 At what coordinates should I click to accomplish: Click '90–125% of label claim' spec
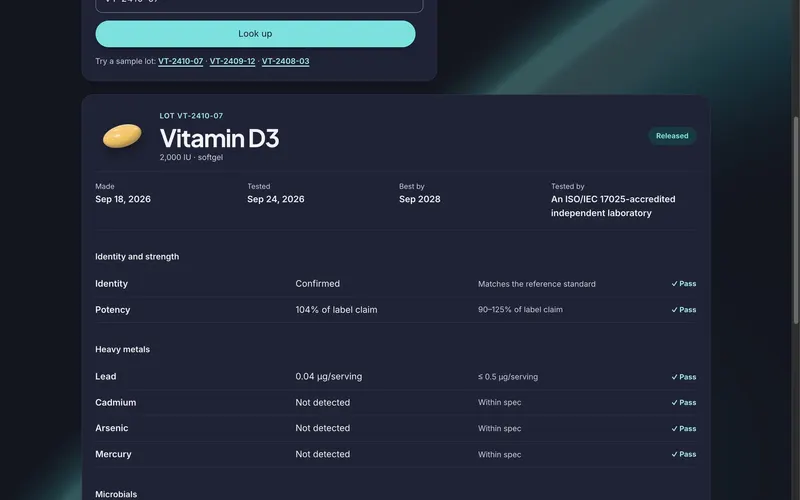pyautogui.click(x=520, y=310)
